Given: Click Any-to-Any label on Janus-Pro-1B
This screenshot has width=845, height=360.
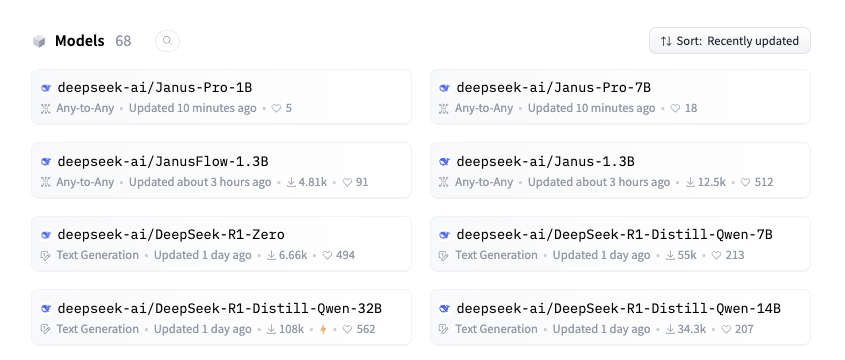Looking at the screenshot, I should 85,108.
